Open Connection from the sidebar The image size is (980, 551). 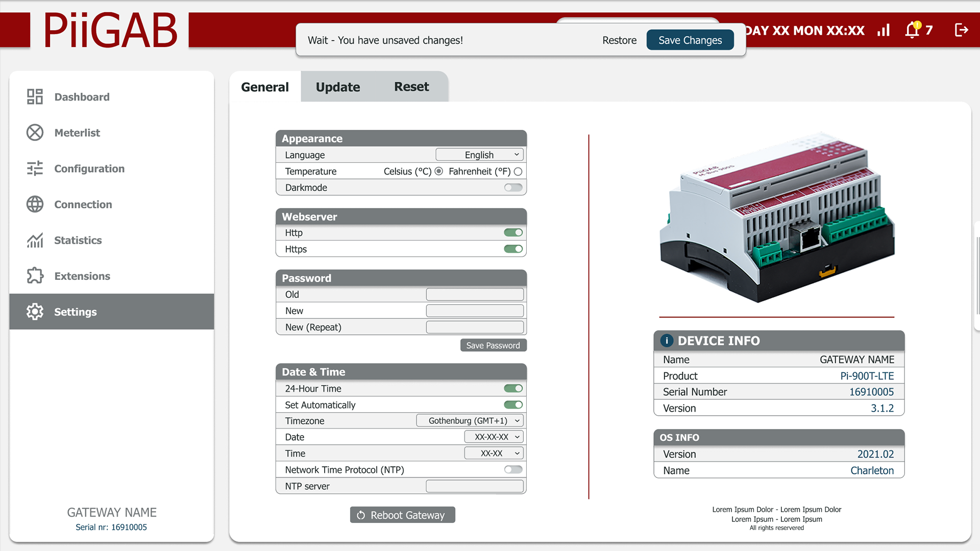tap(111, 204)
